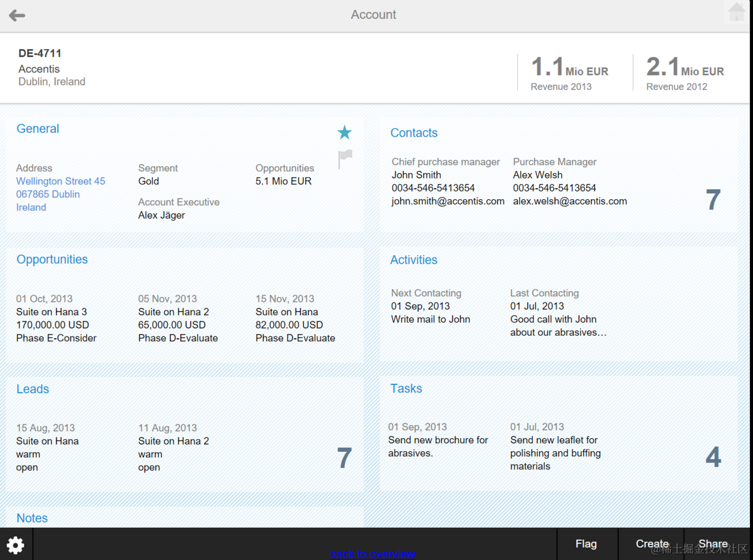Click 'Chief purchase manager' label
The height and width of the screenshot is (560, 753).
pos(446,162)
